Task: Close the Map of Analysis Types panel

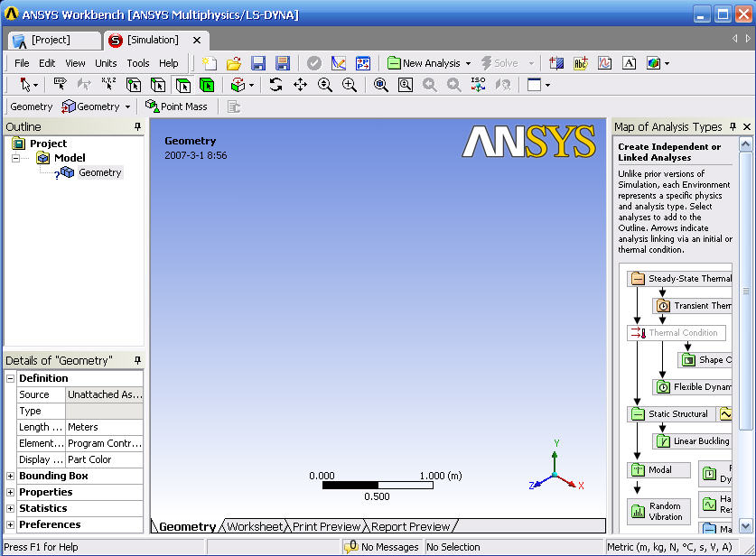Action: point(747,126)
